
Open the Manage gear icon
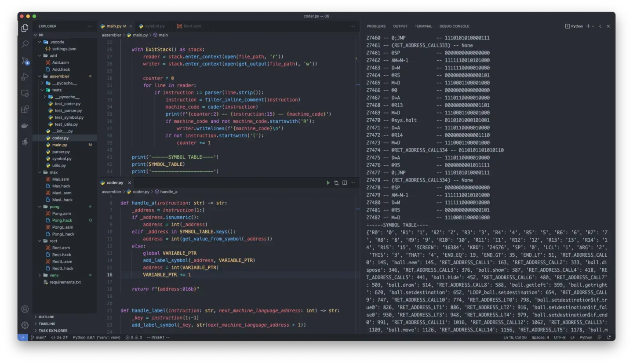pos(25,325)
